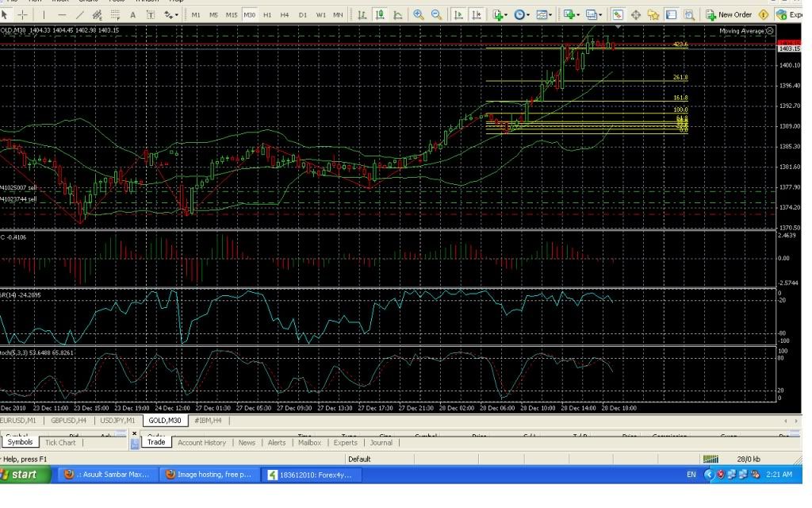Open the EURUSD,M1 chart tab

pyautogui.click(x=18, y=421)
